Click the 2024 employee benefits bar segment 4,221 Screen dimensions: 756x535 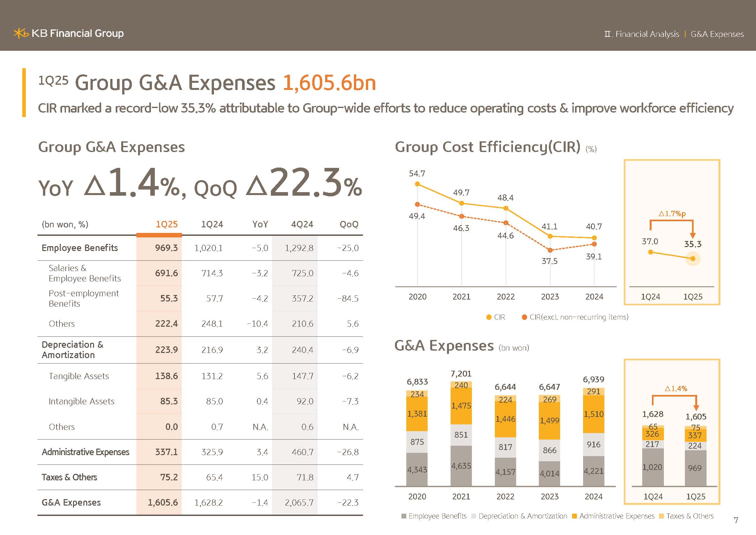click(x=593, y=471)
